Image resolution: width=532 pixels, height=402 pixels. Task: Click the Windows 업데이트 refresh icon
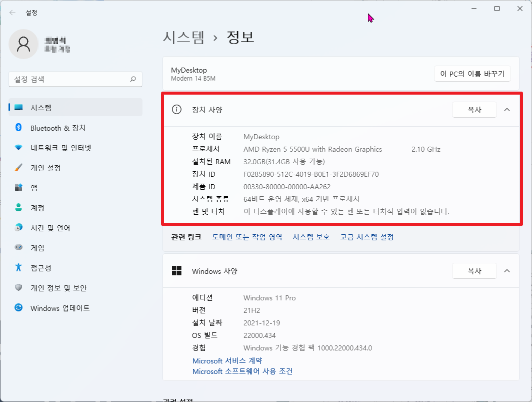[18, 307]
